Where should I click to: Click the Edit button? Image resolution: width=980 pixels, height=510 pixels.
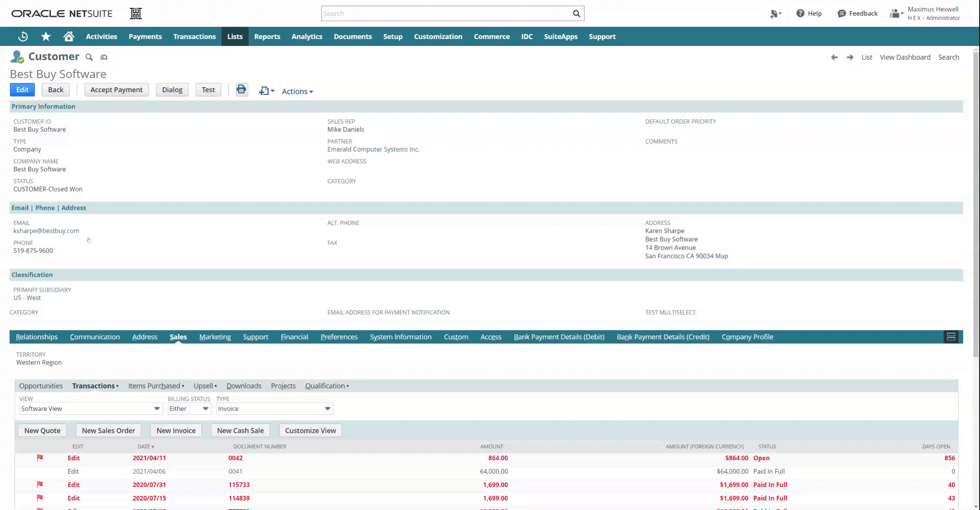pos(22,90)
